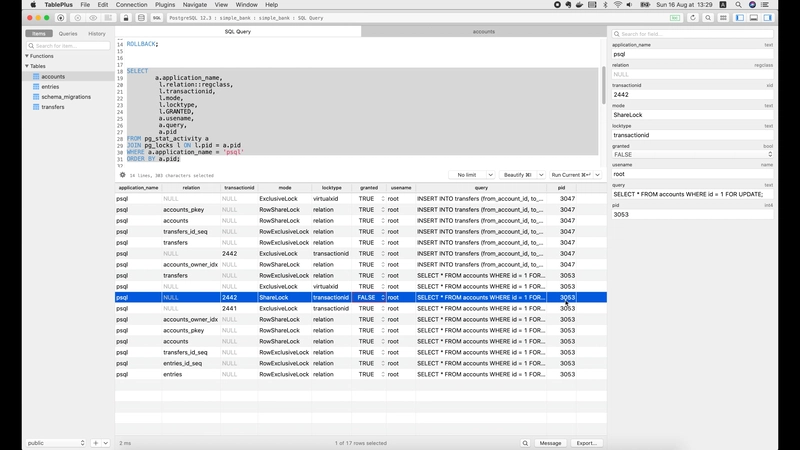Toggle the left sidebar panel
The width and height of the screenshot is (800, 450).
[740, 18]
